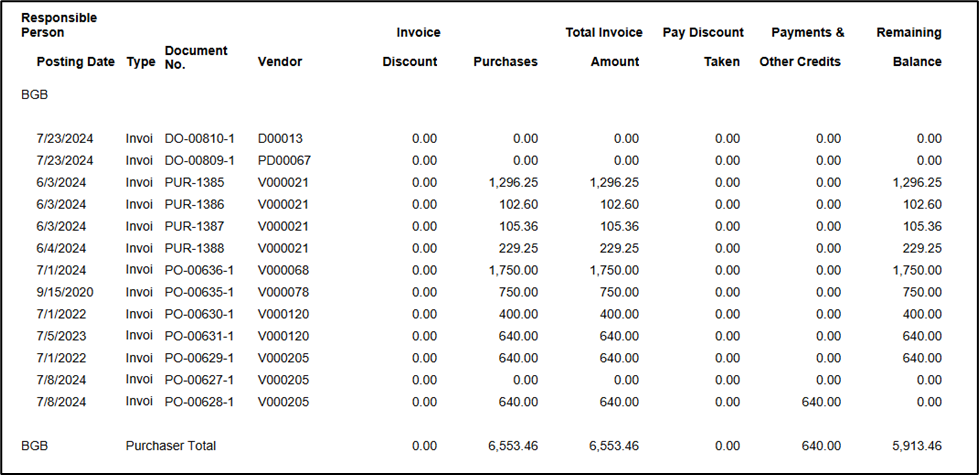The height and width of the screenshot is (475, 979).
Task: Click document number PO-00629-1
Action: [x=199, y=358]
